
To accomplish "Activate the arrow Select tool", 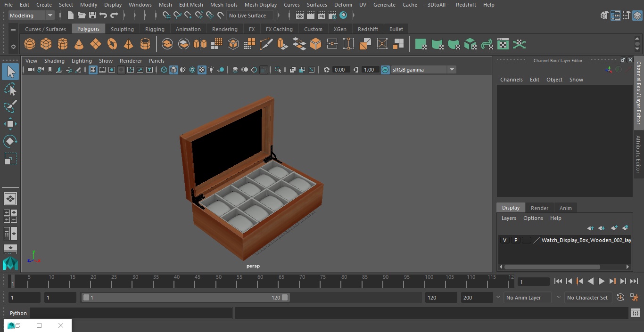I will pos(10,72).
